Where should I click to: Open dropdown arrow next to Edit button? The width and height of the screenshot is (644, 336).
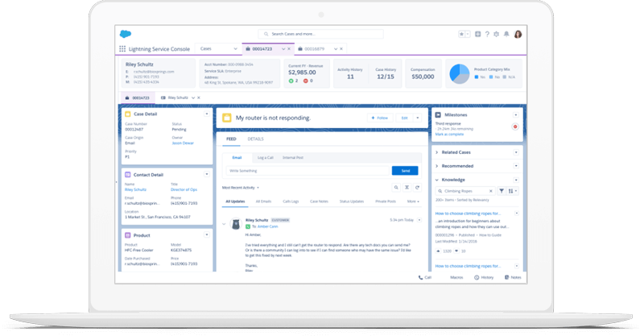coord(418,118)
